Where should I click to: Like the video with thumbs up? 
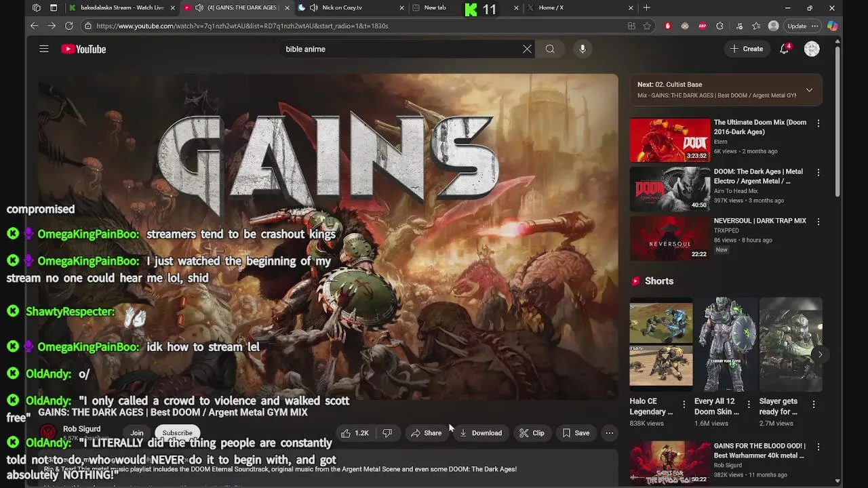coord(355,433)
